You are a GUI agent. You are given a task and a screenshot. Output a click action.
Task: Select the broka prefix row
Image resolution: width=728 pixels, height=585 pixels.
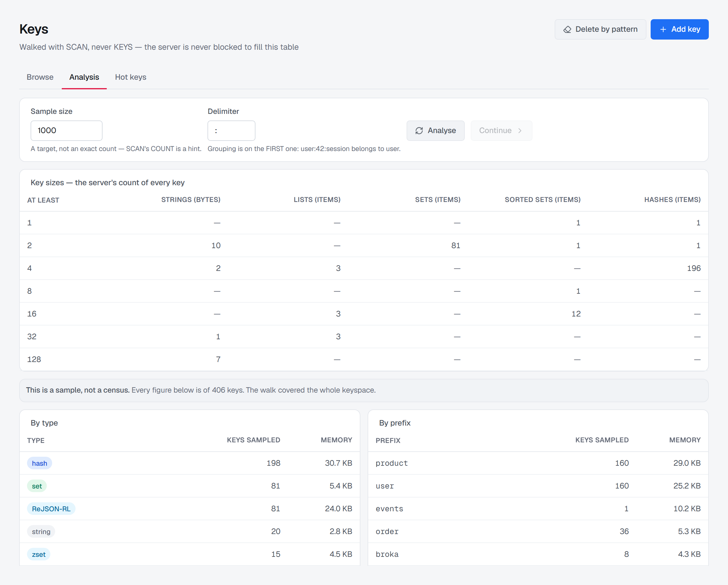(x=538, y=554)
